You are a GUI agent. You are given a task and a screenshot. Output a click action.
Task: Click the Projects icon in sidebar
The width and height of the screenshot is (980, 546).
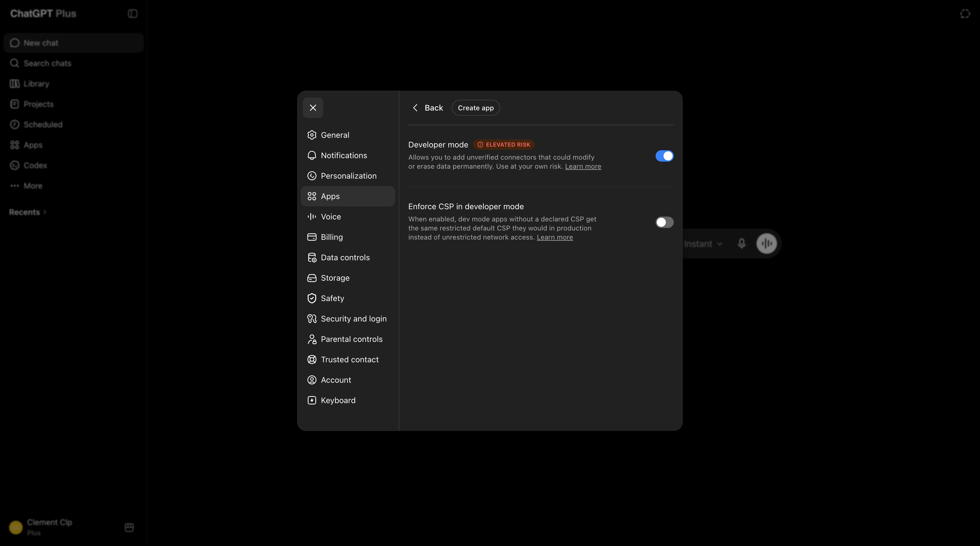14,104
